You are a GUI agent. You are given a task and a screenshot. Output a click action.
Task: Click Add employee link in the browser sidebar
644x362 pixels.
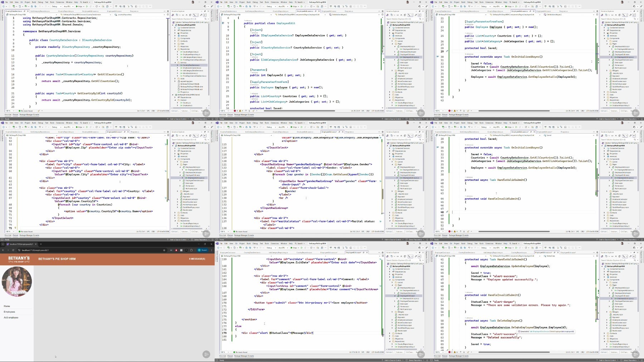(11, 318)
